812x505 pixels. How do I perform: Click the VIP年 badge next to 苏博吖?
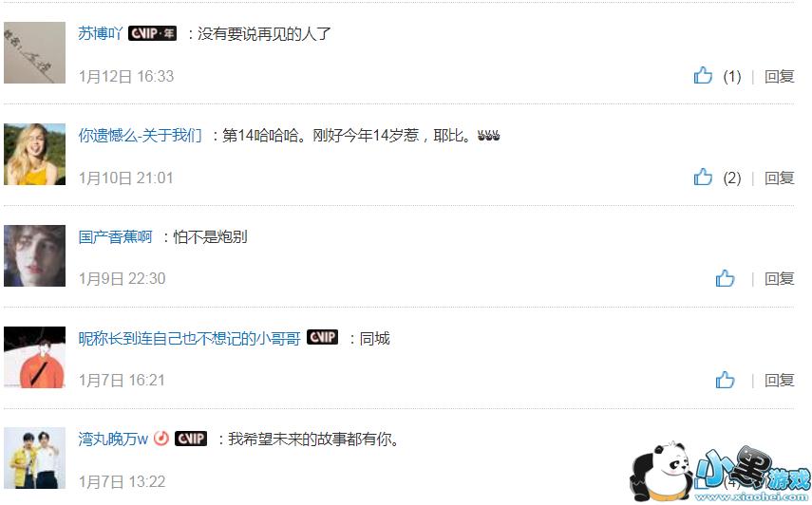pyautogui.click(x=152, y=33)
